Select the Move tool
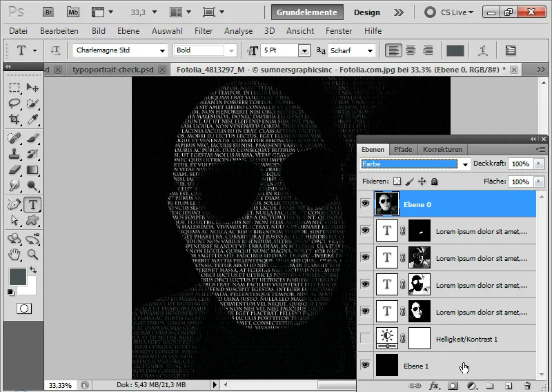Viewport: 552px width, 392px height. (x=32, y=87)
